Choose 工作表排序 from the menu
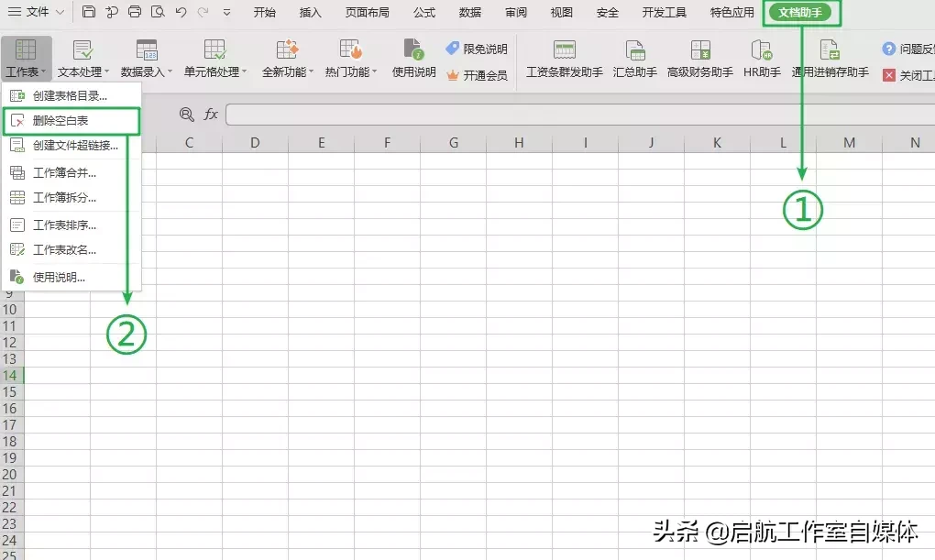The height and width of the screenshot is (560, 935). tap(71, 225)
